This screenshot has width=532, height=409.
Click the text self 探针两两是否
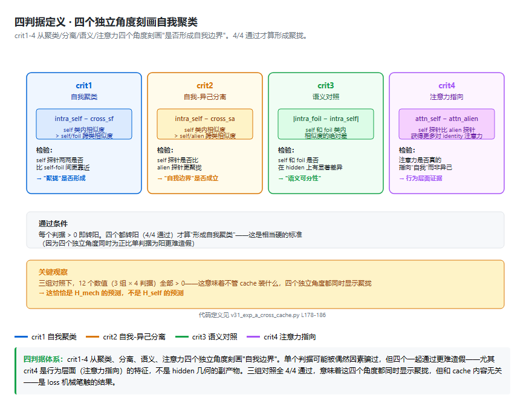pyautogui.click(x=60, y=160)
